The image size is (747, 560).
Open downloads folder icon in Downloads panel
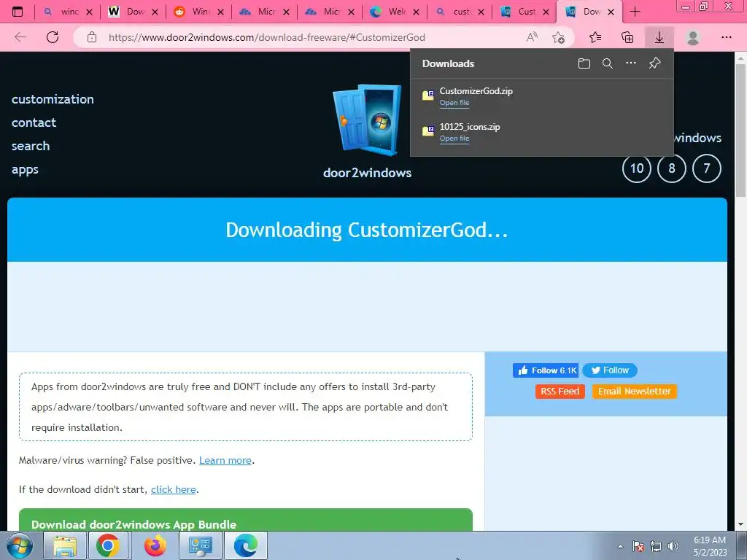pos(584,63)
